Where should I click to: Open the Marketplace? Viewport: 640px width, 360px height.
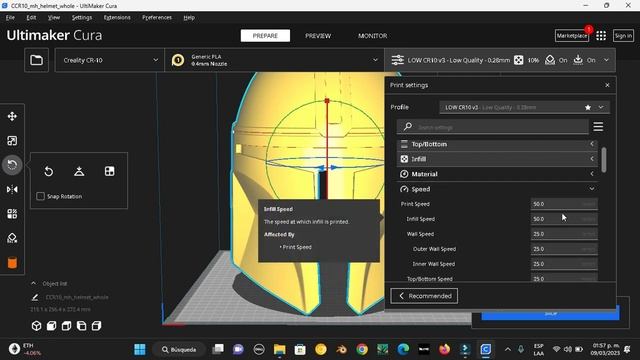click(571, 36)
